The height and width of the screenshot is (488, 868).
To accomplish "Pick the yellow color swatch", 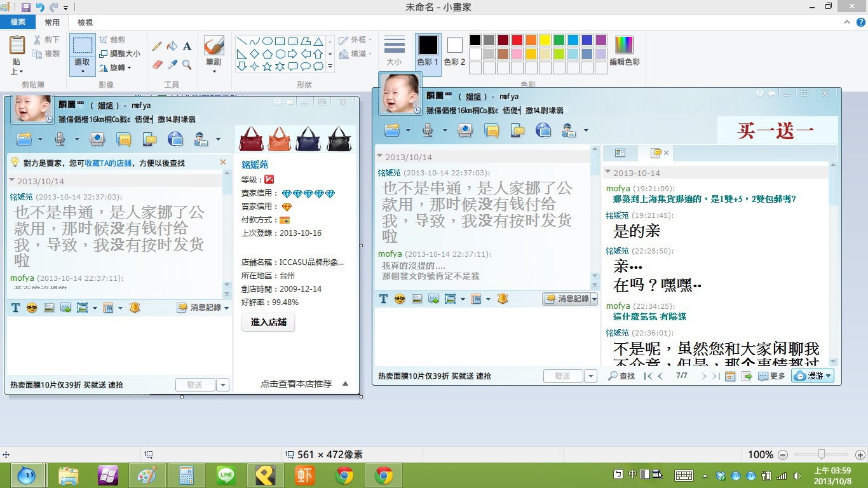I will click(545, 40).
